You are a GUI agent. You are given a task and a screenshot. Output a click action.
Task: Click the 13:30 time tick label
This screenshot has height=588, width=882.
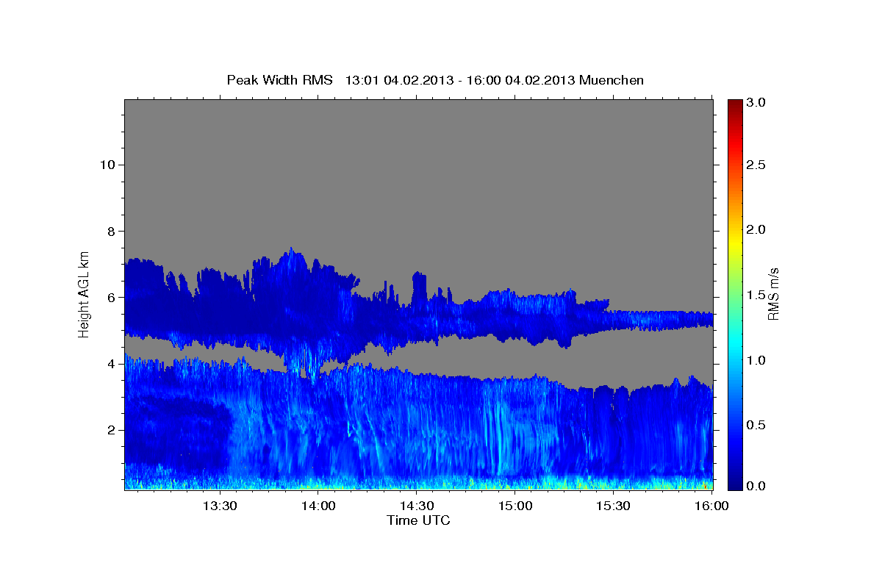219,506
